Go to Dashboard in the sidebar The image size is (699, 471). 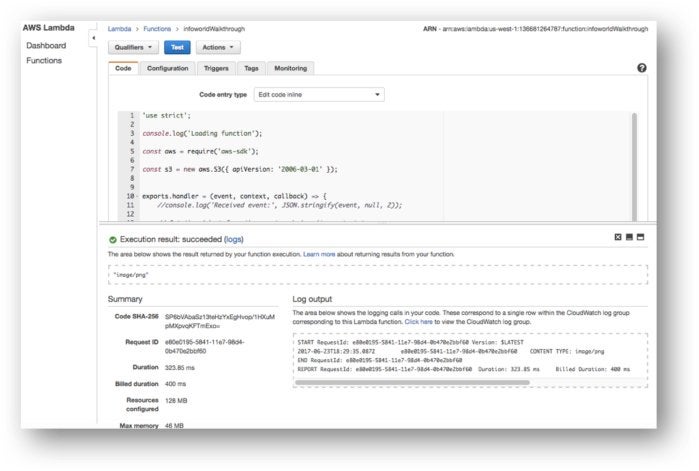pyautogui.click(x=46, y=45)
